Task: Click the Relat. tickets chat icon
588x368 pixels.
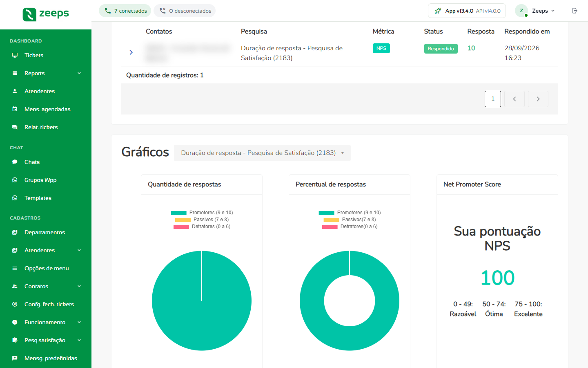Action: [x=15, y=127]
